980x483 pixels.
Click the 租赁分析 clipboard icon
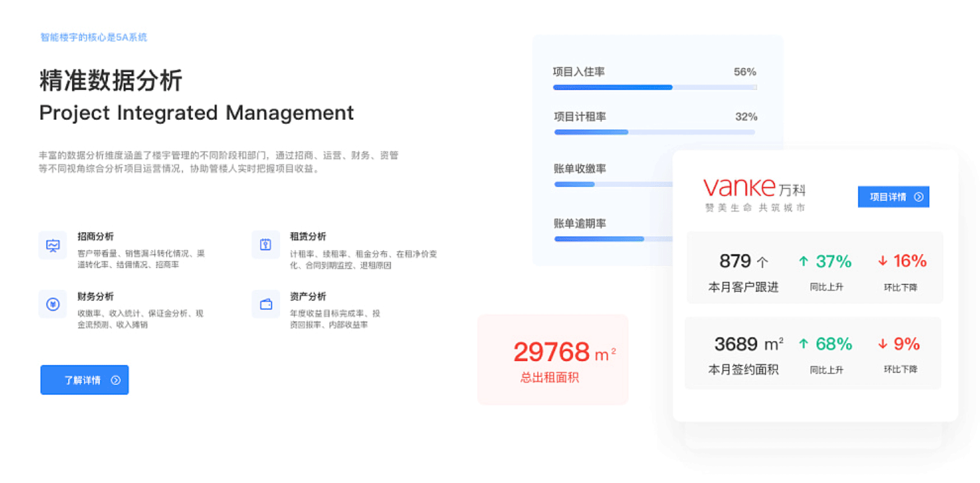266,245
